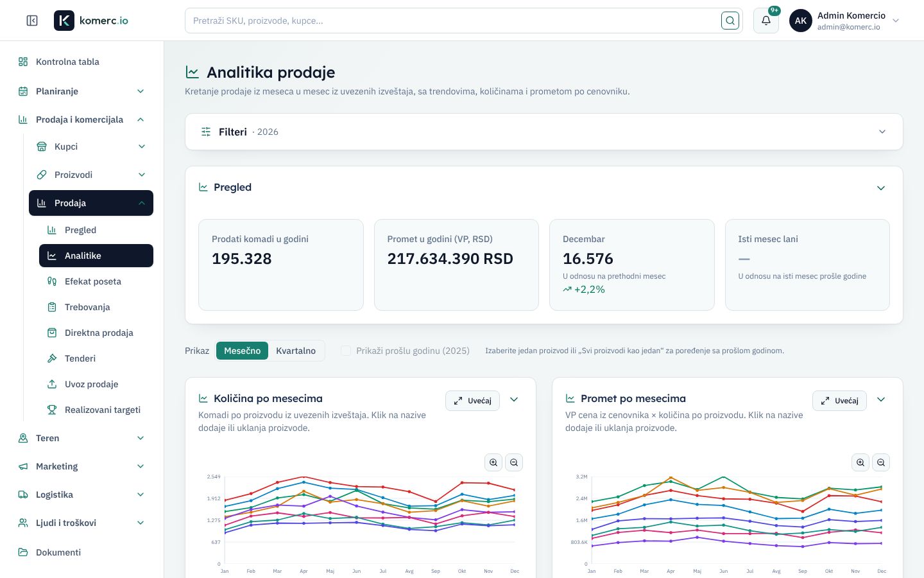Click the Prodati komadi u godini card
This screenshot has height=578, width=924.
click(x=281, y=265)
